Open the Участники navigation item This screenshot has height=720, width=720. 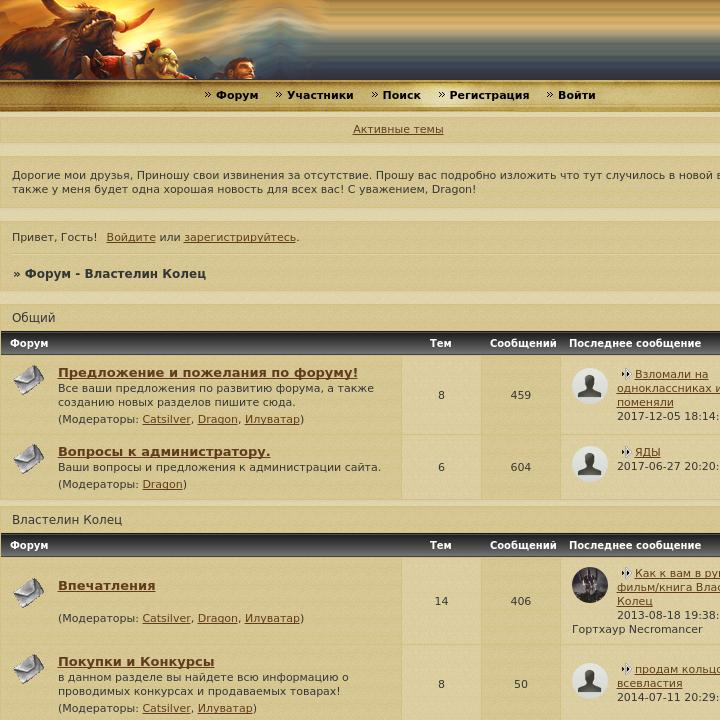(x=320, y=95)
